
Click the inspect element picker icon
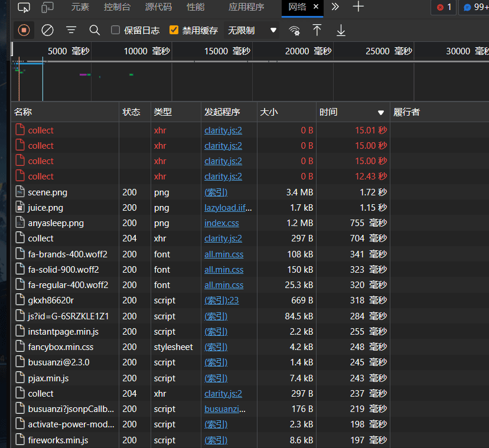click(x=24, y=8)
